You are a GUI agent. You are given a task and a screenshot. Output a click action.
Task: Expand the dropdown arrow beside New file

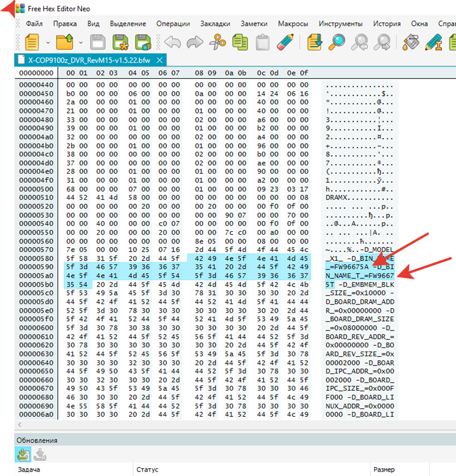48,42
